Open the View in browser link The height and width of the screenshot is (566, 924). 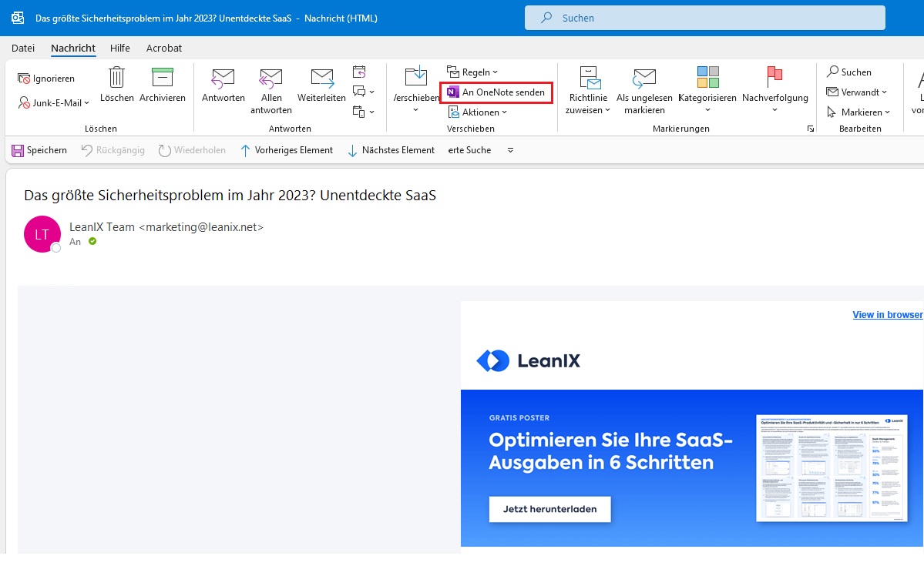pos(888,314)
